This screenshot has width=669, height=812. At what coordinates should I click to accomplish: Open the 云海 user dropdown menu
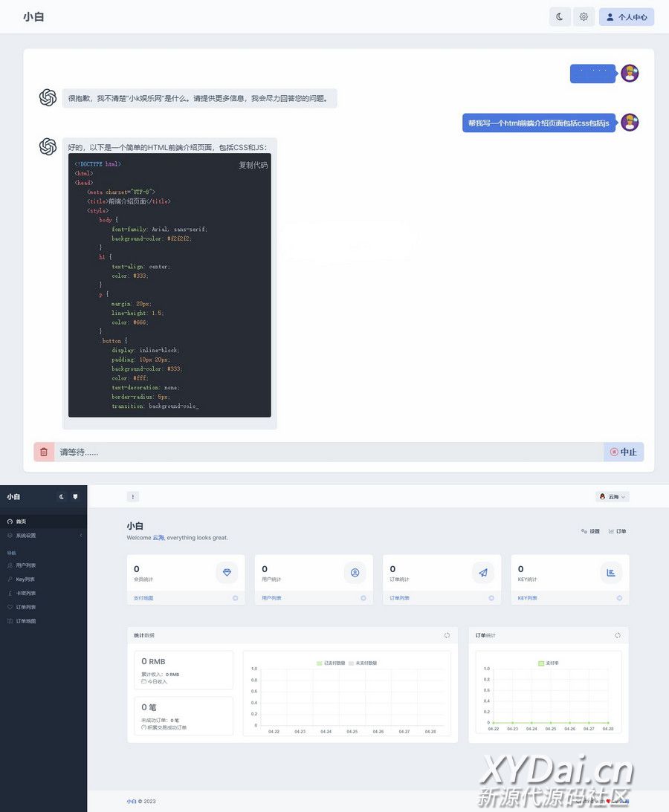tap(613, 496)
